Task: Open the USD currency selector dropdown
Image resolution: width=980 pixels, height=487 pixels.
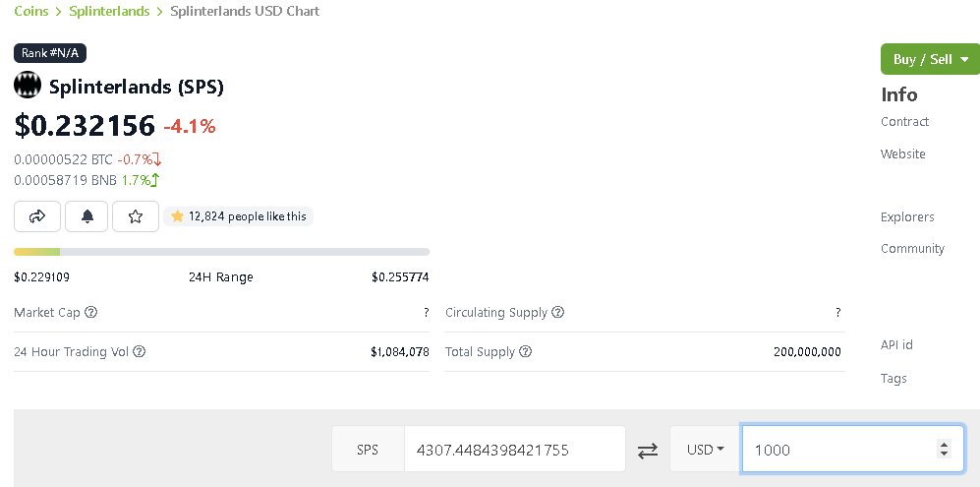Action: click(x=705, y=449)
